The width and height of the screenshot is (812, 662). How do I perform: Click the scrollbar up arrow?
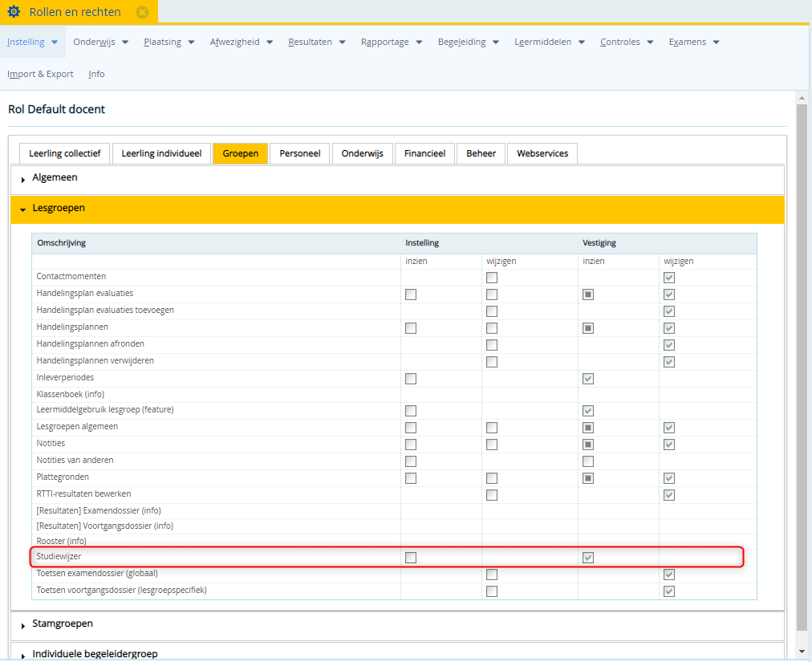pos(802,97)
